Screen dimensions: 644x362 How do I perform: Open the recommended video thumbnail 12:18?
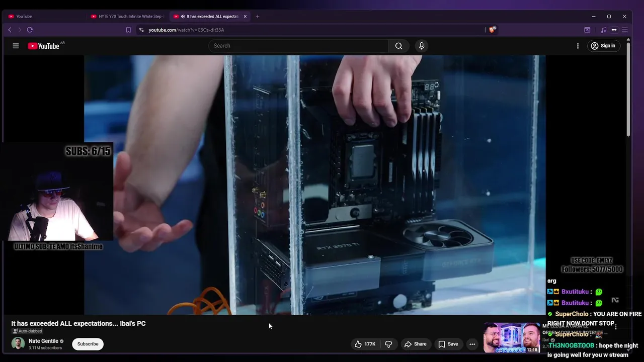click(512, 338)
